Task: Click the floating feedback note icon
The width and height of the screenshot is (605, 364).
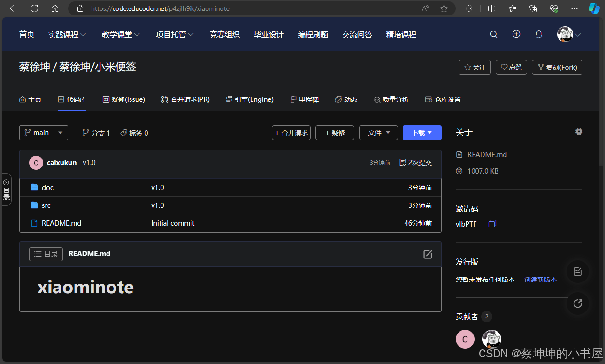Action: 578,272
